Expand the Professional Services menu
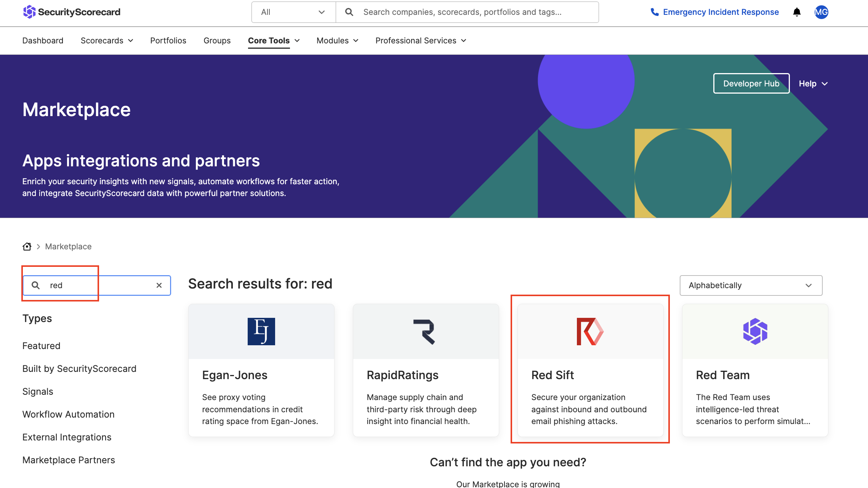868x488 pixels. coord(421,41)
